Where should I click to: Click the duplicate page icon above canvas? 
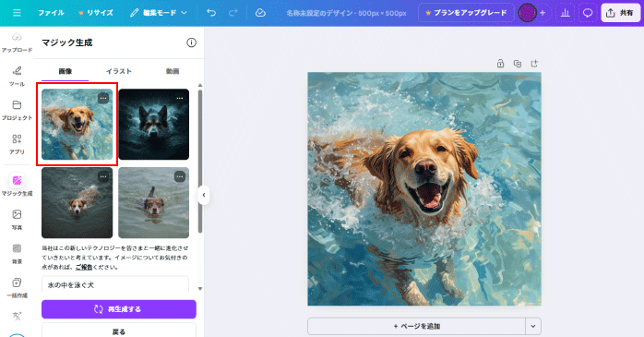[518, 64]
